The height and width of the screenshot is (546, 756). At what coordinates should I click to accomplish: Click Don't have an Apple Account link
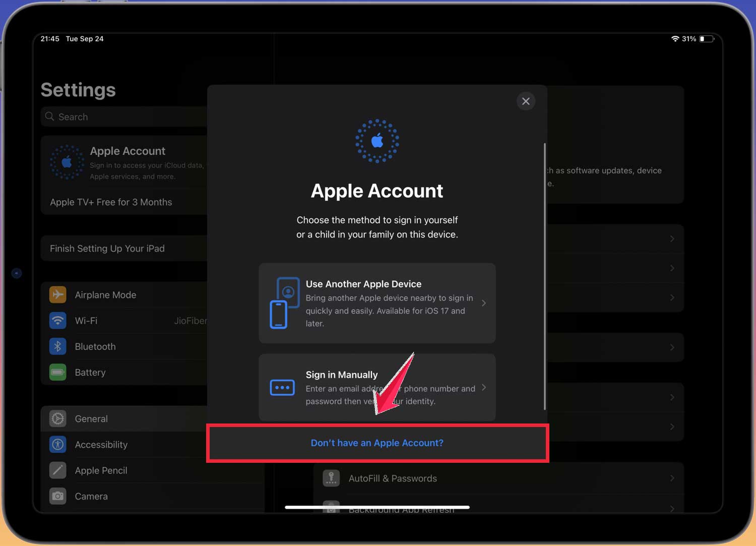(x=377, y=443)
